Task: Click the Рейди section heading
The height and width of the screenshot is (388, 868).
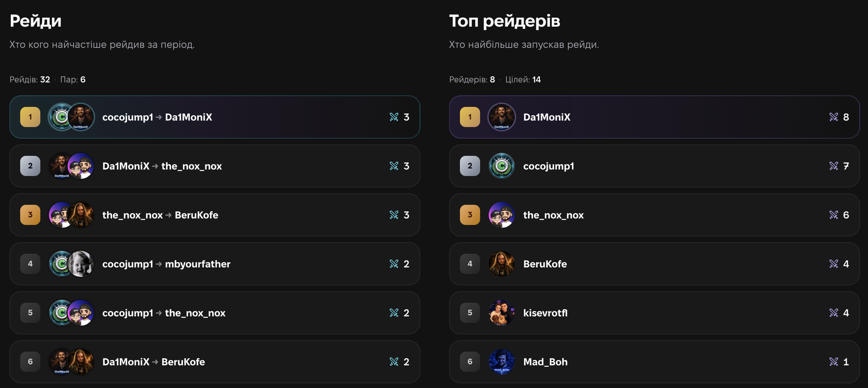Action: [36, 21]
